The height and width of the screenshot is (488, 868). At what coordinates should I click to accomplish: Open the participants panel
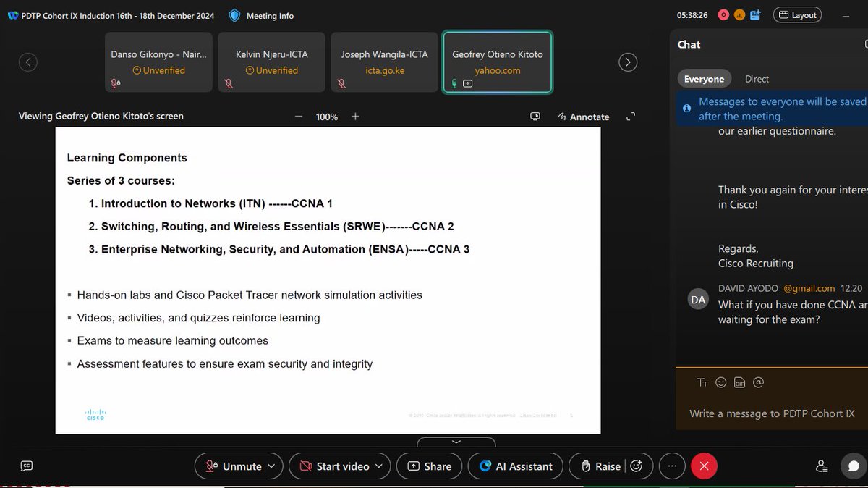[821, 466]
